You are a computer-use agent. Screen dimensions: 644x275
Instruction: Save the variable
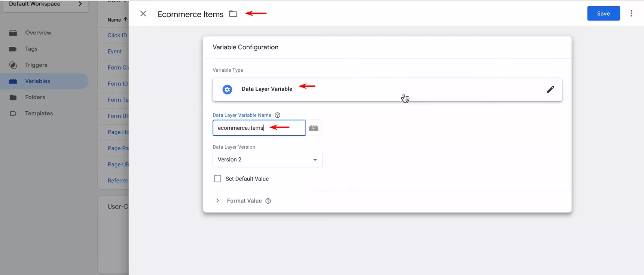pos(604,13)
